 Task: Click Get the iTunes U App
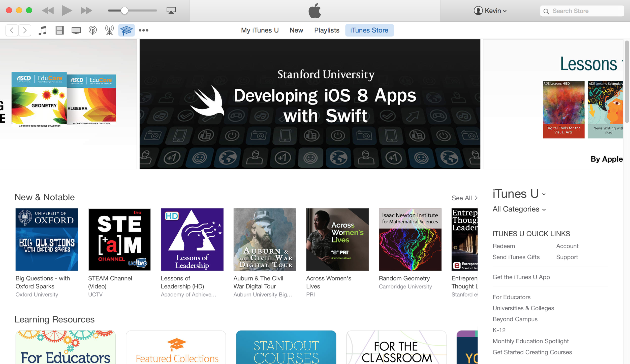click(521, 277)
